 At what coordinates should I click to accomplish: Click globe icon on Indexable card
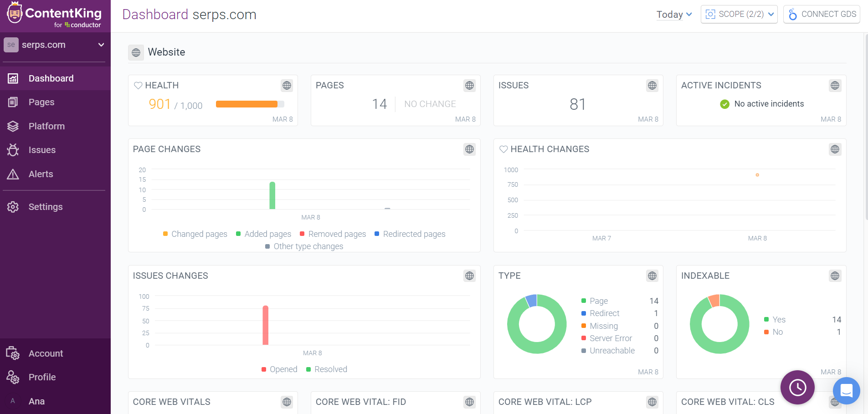[835, 276]
